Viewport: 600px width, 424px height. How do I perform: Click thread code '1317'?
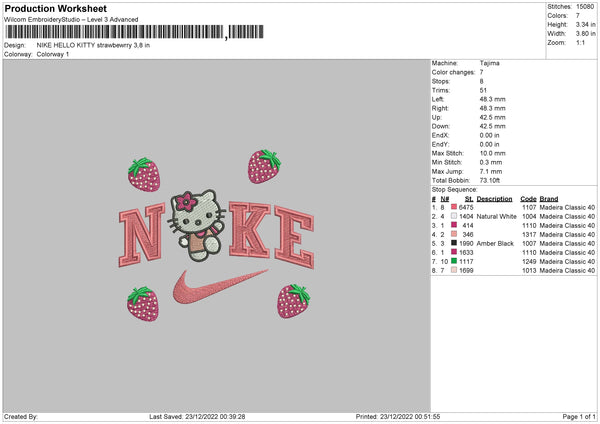pyautogui.click(x=529, y=234)
